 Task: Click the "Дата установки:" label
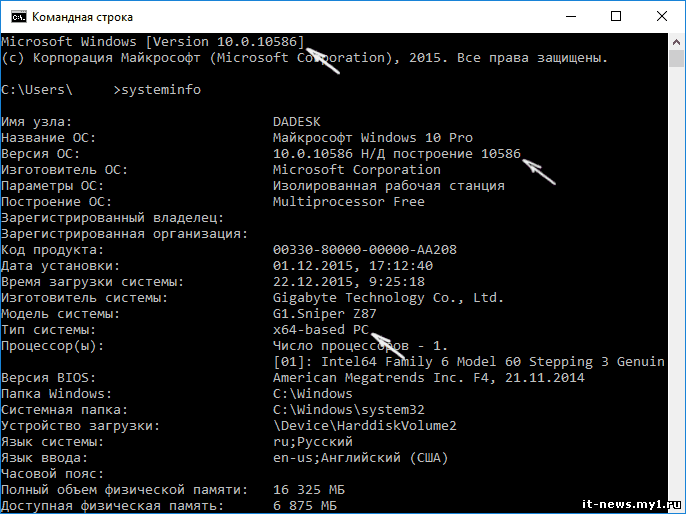tap(60, 266)
